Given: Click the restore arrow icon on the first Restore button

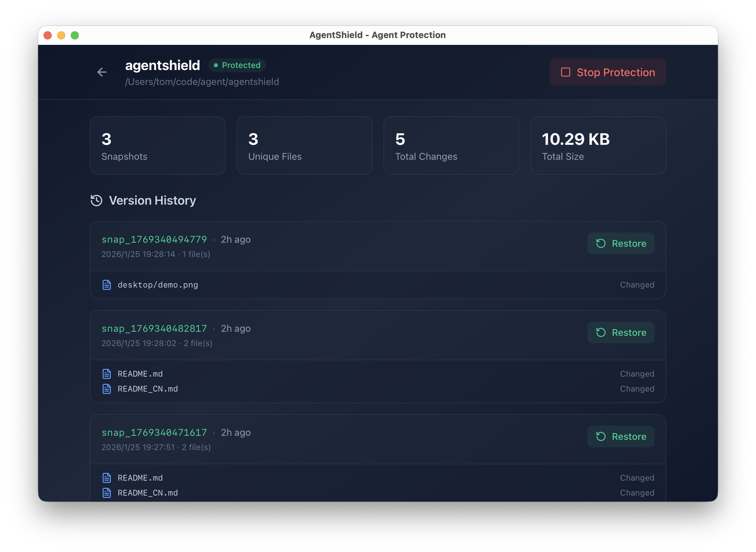Looking at the screenshot, I should pyautogui.click(x=601, y=243).
